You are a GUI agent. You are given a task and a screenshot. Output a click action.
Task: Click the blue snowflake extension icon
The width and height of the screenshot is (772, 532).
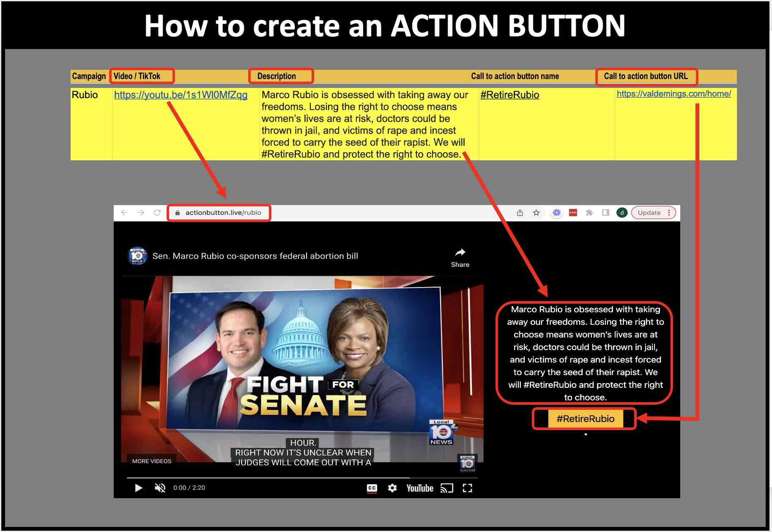point(556,212)
